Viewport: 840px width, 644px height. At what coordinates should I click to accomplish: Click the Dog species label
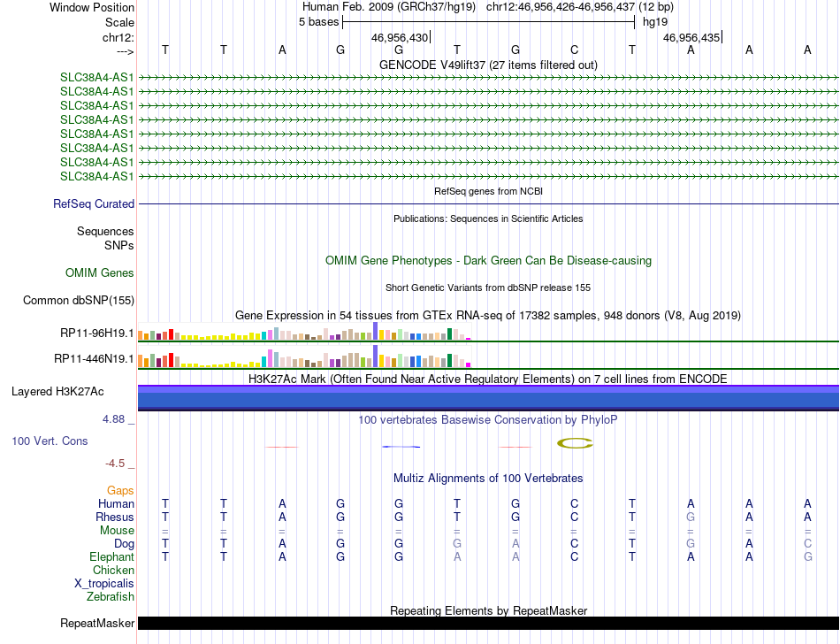click(x=125, y=544)
